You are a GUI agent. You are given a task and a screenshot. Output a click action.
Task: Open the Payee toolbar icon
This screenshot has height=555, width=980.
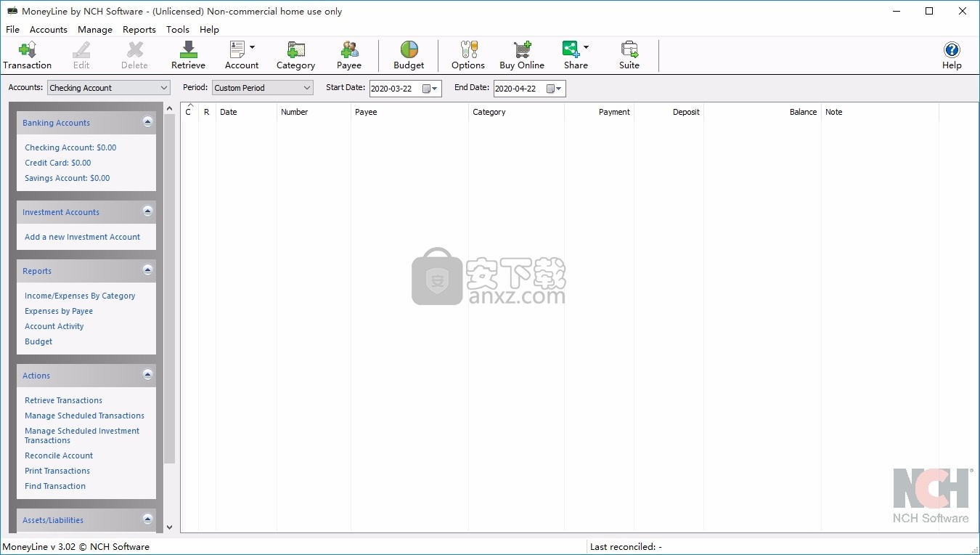coord(349,55)
